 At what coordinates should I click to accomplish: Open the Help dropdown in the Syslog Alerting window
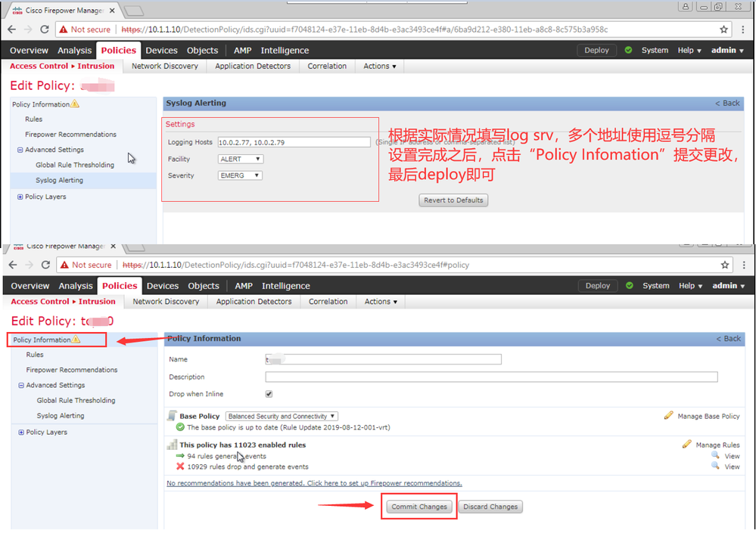(x=689, y=50)
